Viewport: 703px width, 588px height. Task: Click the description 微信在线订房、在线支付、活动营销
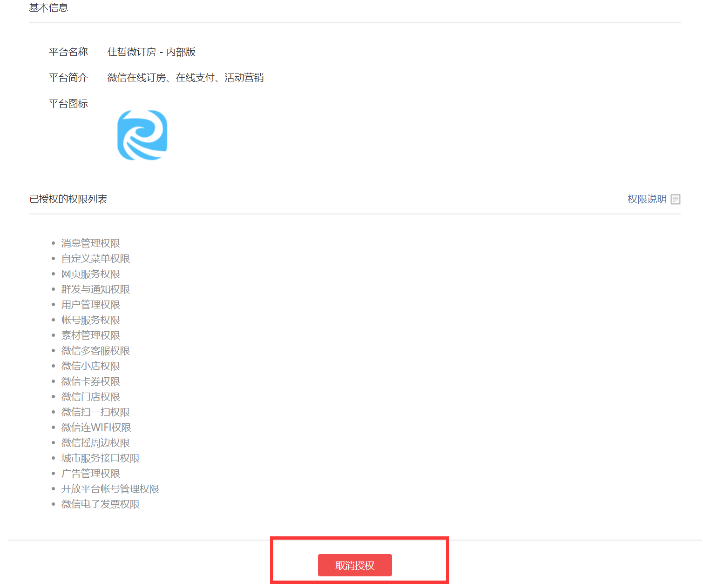(x=186, y=78)
